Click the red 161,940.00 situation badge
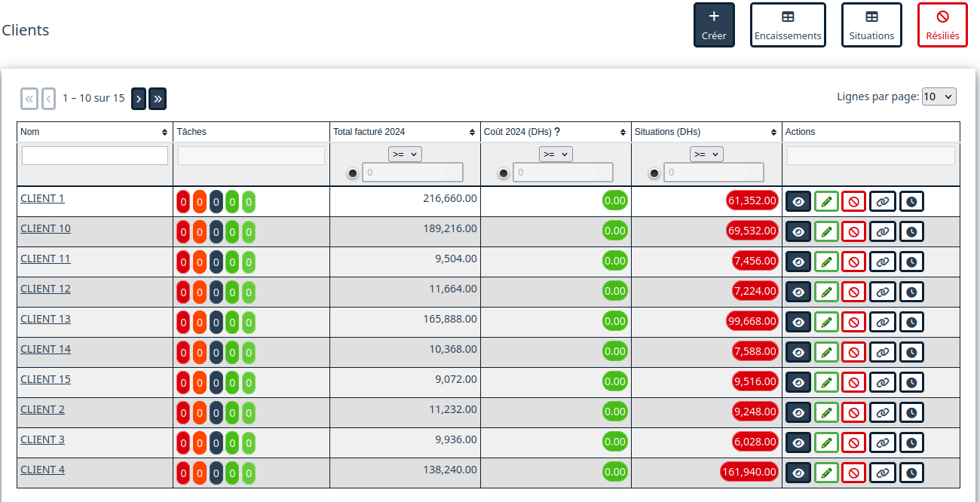Image resolution: width=980 pixels, height=502 pixels. point(749,472)
